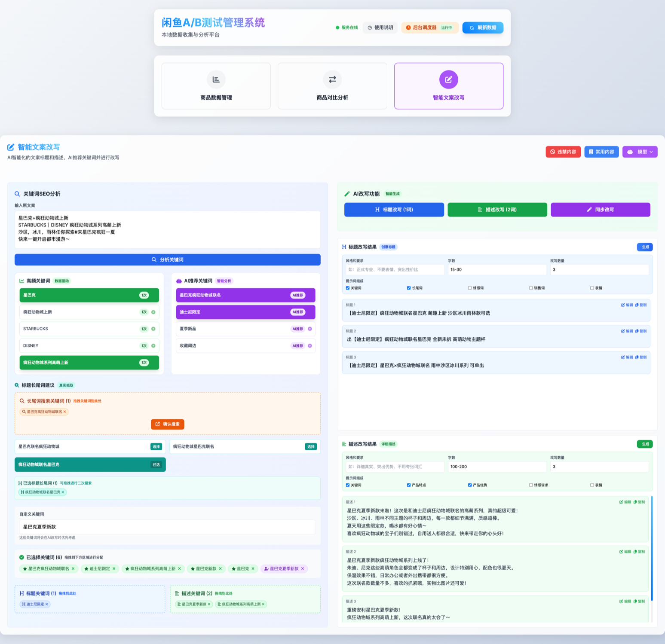Remove 星巴克疯狂动物城联名 from long-tail search box
Viewport: 665px width, 644px height.
(x=65, y=412)
